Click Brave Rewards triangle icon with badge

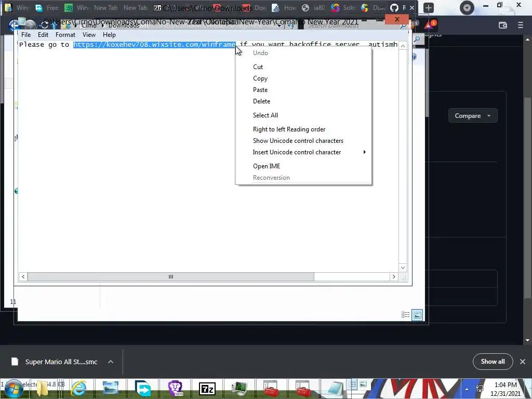(x=429, y=25)
